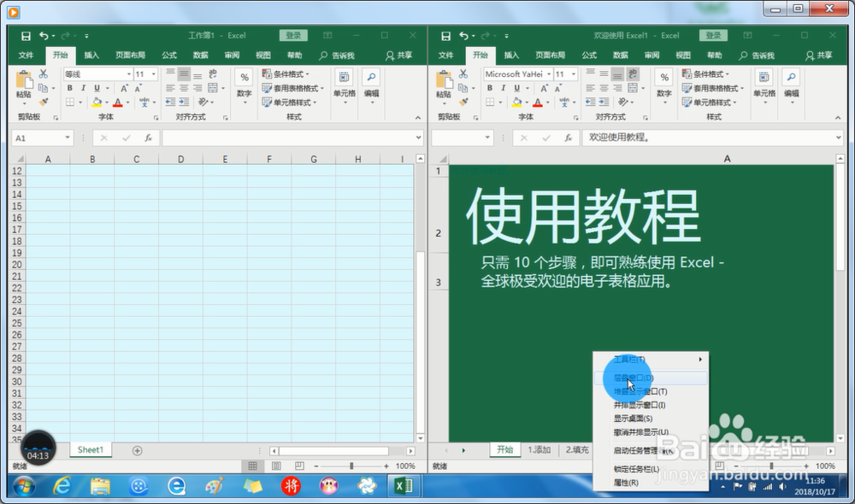Screen dimensions: 855x504
Task: Click the Format Painter brush in the 工作簿1 ribbon
Action: click(43, 102)
